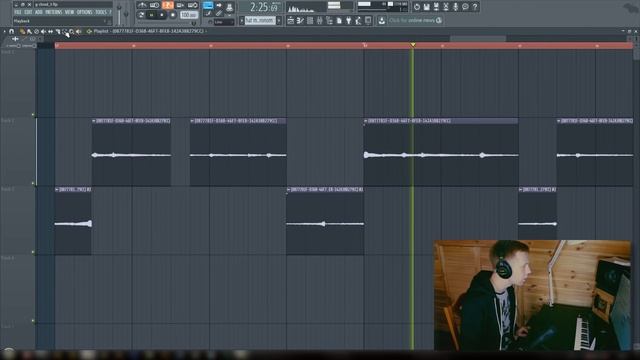Click the one-click audio recording microphone

click(x=455, y=7)
